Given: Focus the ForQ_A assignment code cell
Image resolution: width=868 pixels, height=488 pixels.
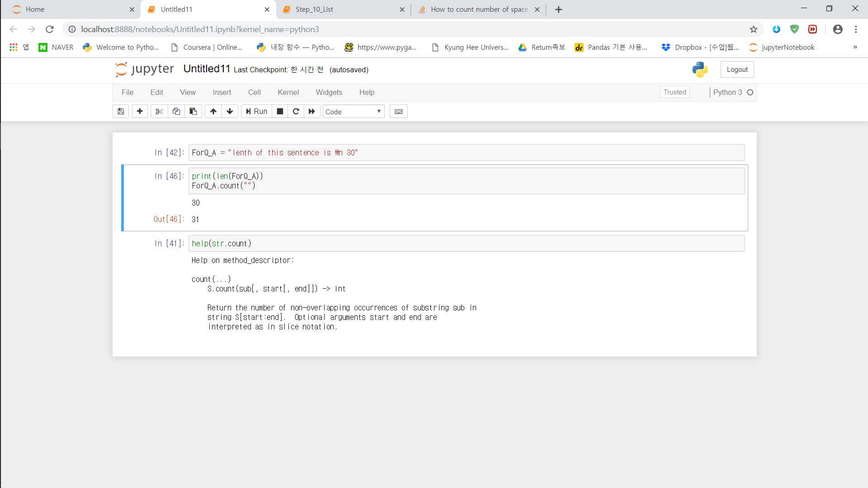Looking at the screenshot, I should 466,153.
